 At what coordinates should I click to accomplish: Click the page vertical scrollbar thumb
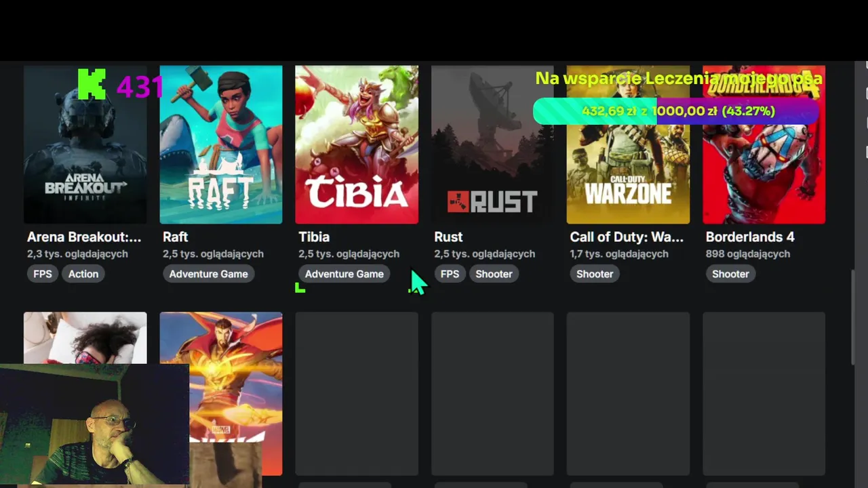854,319
